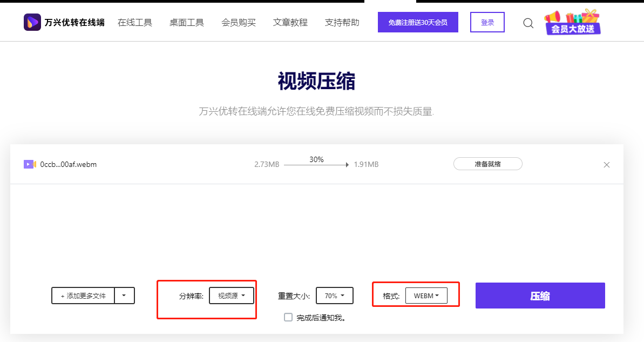Screen dimensions: 644x342
Task: Open the search magnifier icon
Action: tap(527, 23)
